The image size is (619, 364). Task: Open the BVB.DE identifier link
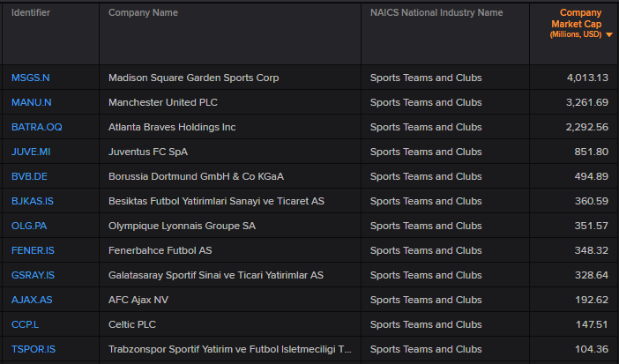coord(29,176)
